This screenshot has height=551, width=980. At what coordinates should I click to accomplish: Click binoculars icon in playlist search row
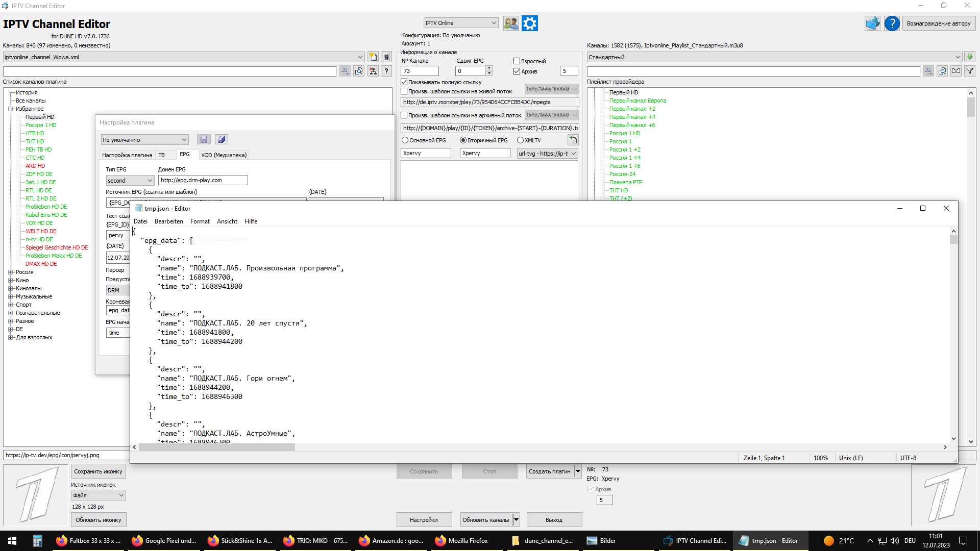pyautogui.click(x=928, y=71)
